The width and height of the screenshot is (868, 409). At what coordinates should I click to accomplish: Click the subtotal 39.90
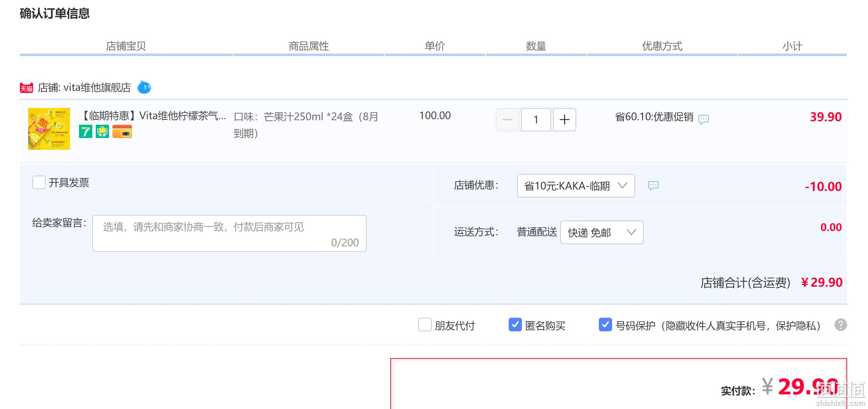point(826,117)
